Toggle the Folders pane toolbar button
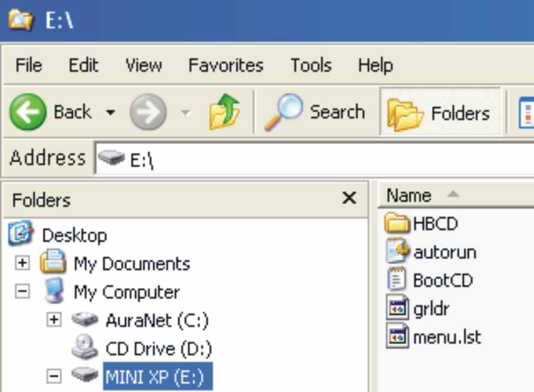This screenshot has height=392, width=534. [440, 113]
